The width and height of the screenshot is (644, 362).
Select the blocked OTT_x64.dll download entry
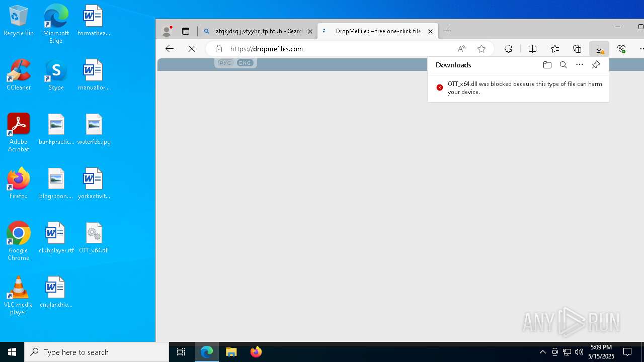(x=518, y=88)
